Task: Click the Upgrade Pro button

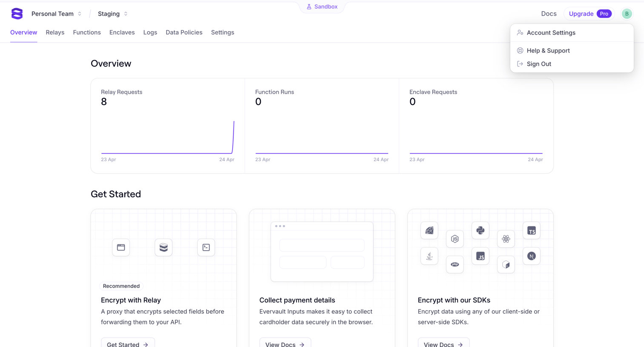Action: pos(589,14)
